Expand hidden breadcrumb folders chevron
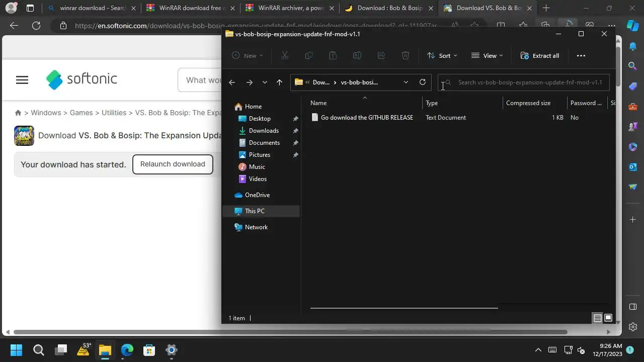The height and width of the screenshot is (362, 644). [x=307, y=82]
